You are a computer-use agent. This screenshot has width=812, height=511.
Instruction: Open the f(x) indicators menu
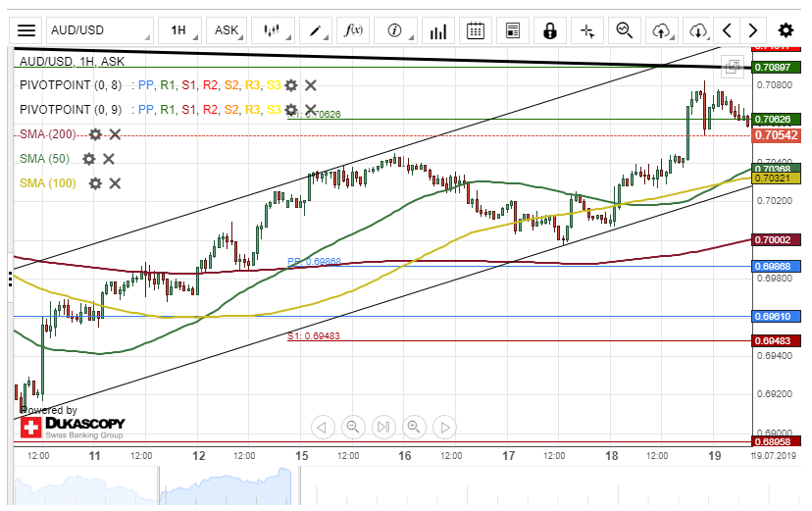(x=352, y=30)
